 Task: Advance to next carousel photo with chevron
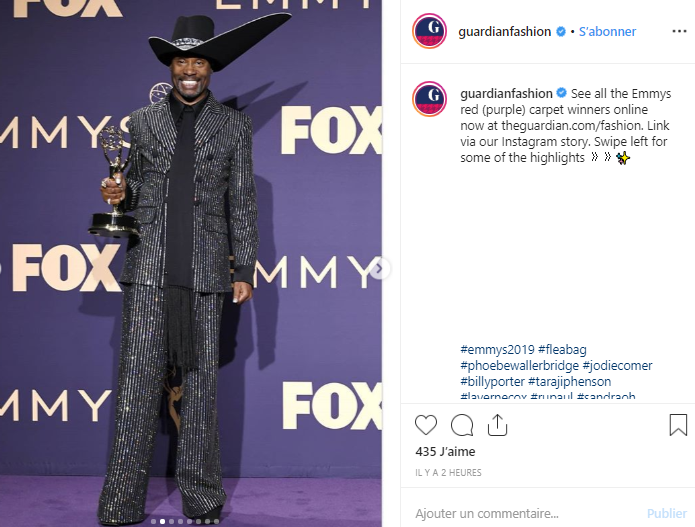(x=379, y=269)
